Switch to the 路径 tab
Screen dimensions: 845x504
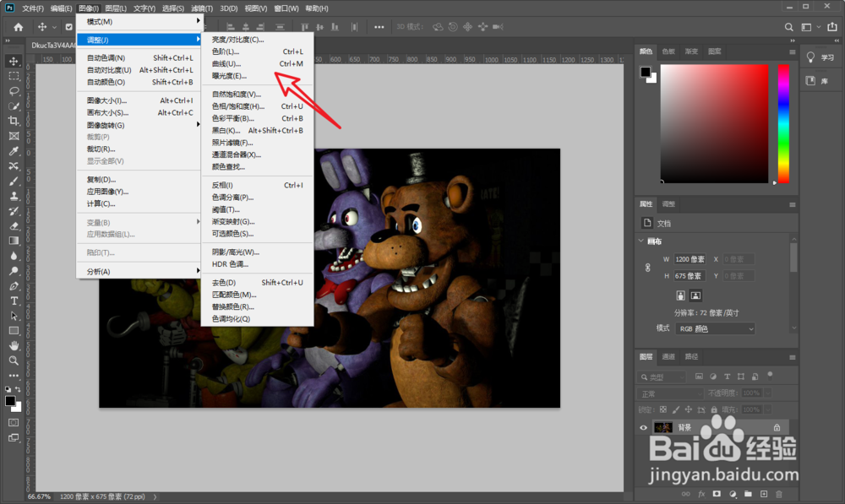coord(691,356)
